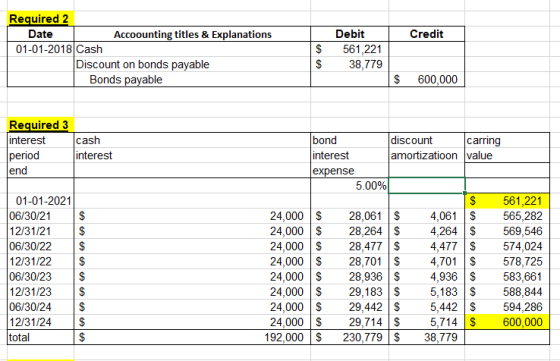Screen dimensions: 560x361
Task: Select 'Discount on bonds payable' cell
Action: (x=192, y=64)
